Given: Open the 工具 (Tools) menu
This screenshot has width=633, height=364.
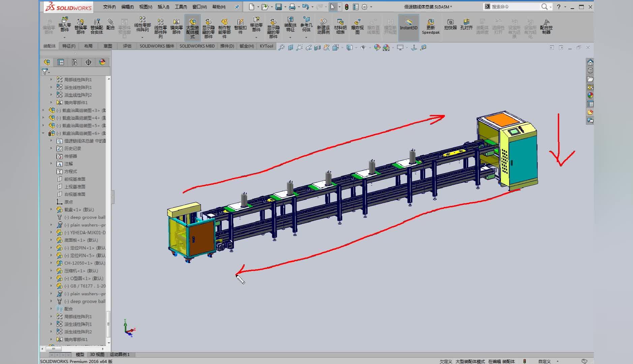Looking at the screenshot, I should (180, 7).
